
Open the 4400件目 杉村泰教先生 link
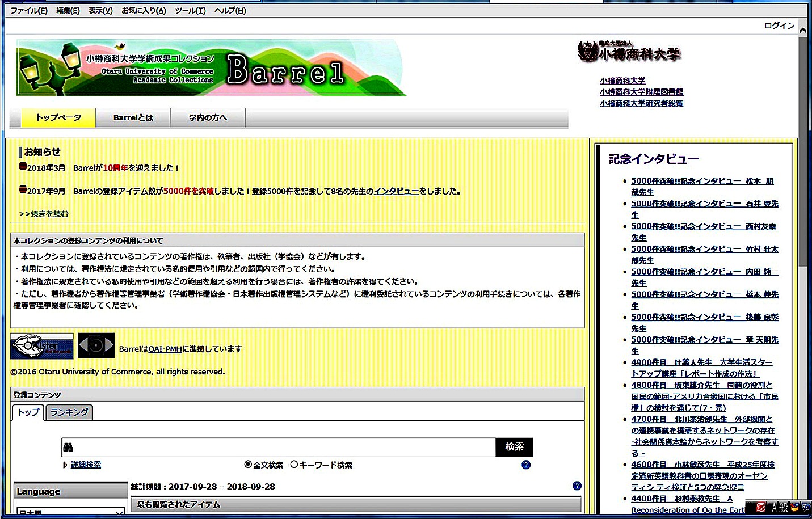tap(688, 504)
